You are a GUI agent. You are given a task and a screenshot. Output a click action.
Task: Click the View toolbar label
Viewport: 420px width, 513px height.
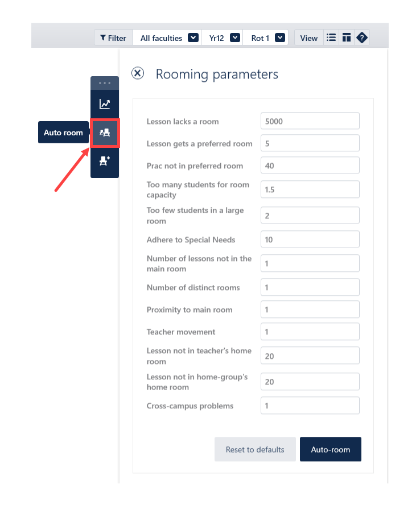(308, 38)
